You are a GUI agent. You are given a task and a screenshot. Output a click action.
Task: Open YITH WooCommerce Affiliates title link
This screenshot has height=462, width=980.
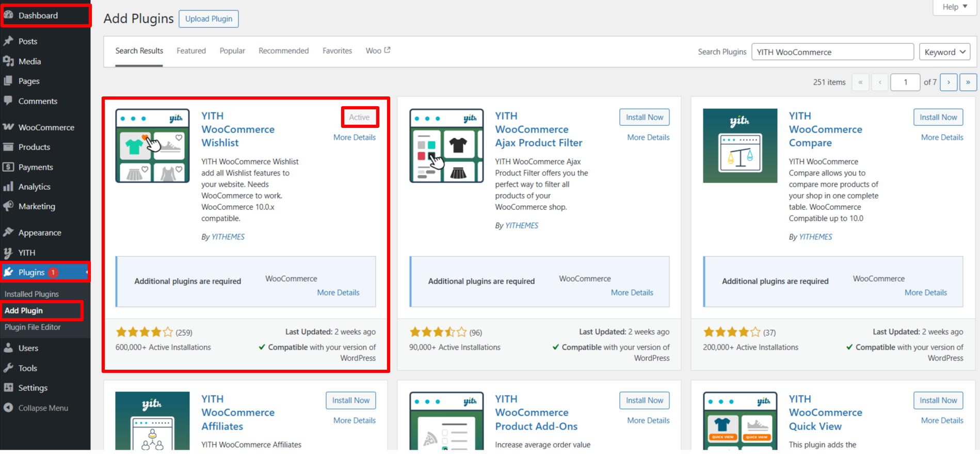238,412
